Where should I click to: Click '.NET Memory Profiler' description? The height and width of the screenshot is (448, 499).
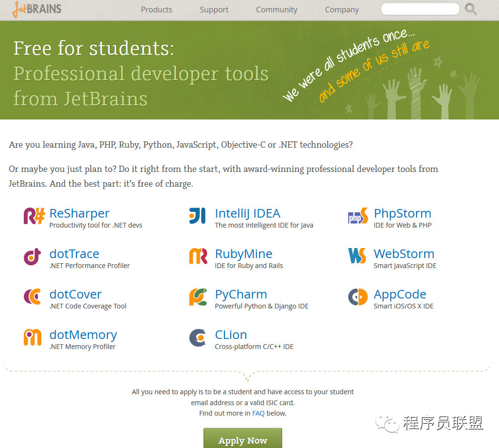tap(82, 347)
